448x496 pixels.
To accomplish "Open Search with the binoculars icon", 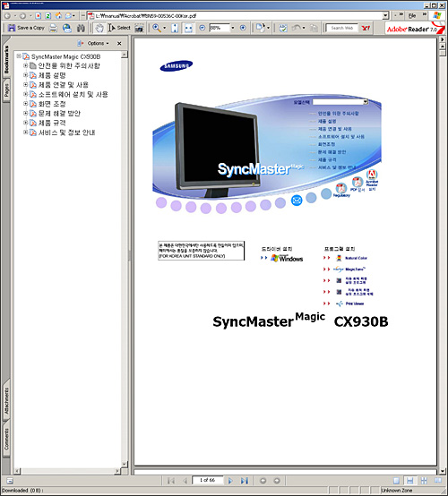I will 81,28.
